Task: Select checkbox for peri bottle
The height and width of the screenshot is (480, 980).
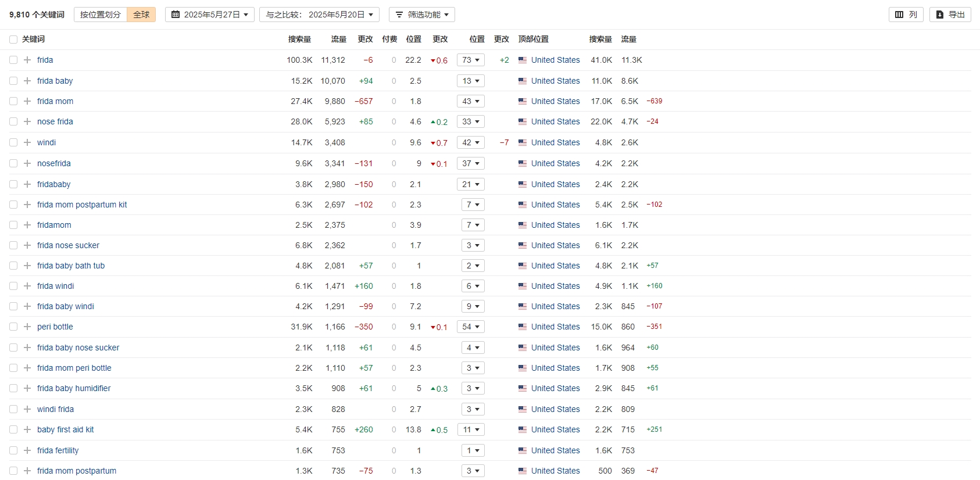Action: tap(13, 327)
